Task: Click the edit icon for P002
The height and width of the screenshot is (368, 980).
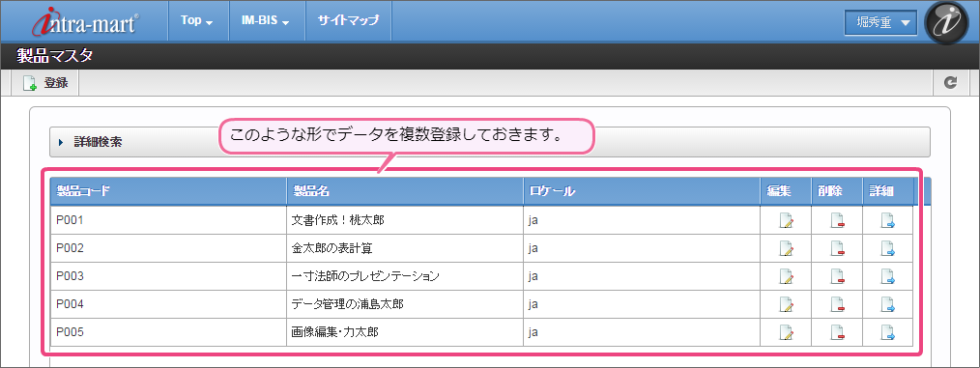Action: click(x=786, y=248)
